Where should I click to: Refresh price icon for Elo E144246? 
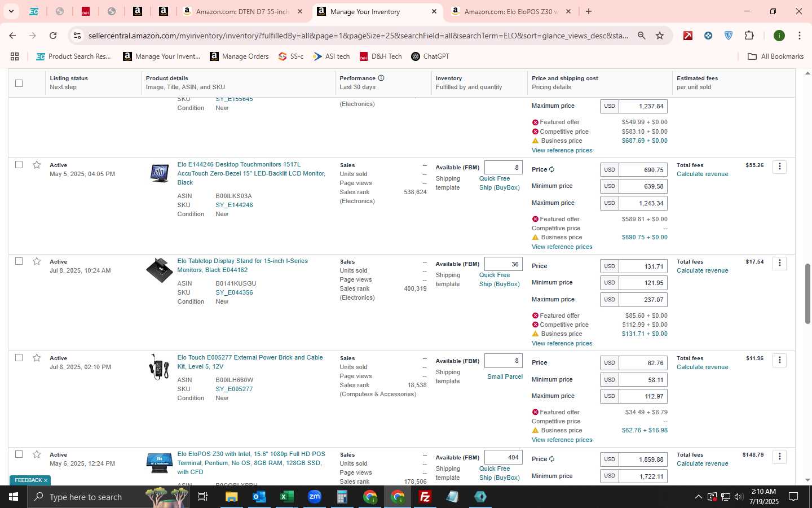coord(552,169)
